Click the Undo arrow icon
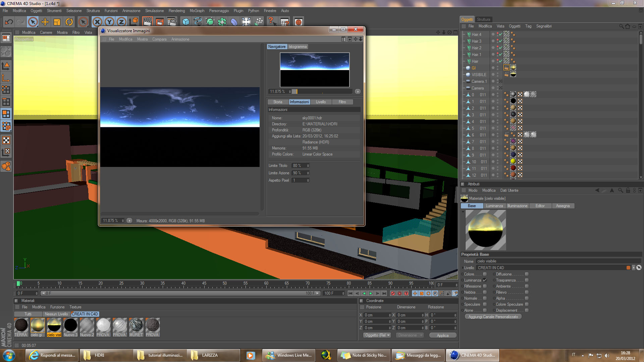The image size is (644, 362). (x=9, y=22)
